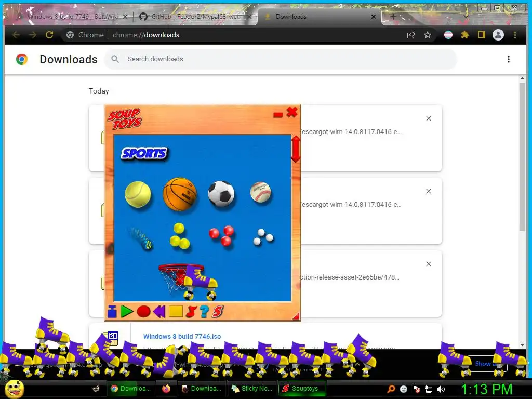Open the Chrome profile avatar
This screenshot has height=399, width=532.
pos(498,35)
